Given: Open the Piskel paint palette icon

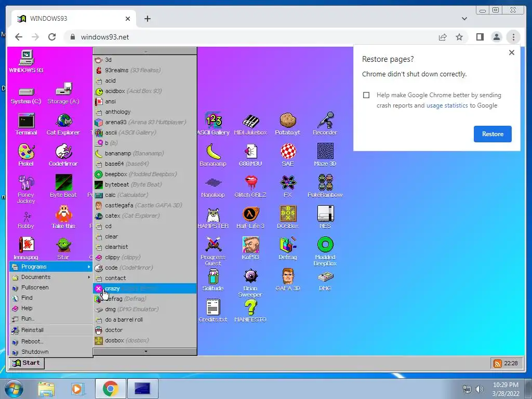Looking at the screenshot, I should pos(26,155).
